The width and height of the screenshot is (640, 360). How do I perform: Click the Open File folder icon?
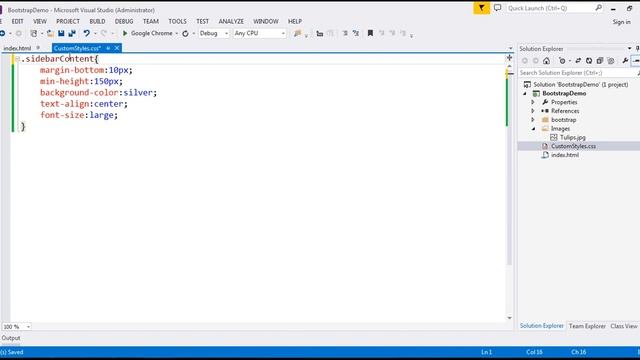click(50, 33)
